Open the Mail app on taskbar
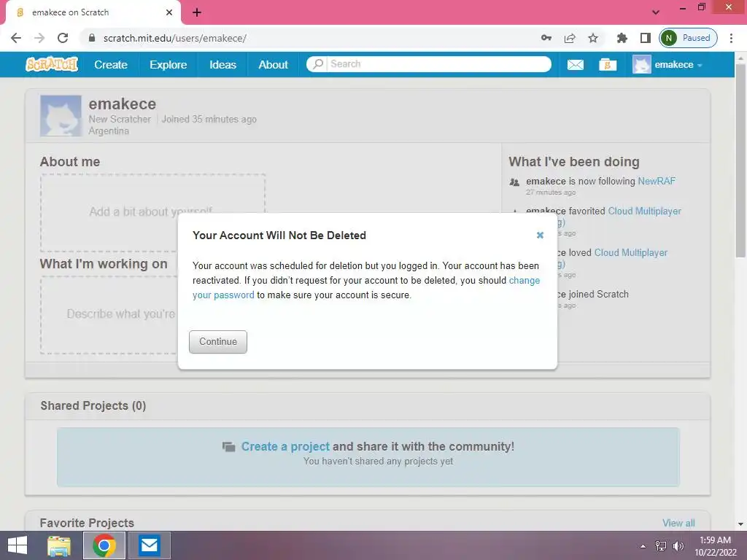747x560 pixels. (149, 545)
